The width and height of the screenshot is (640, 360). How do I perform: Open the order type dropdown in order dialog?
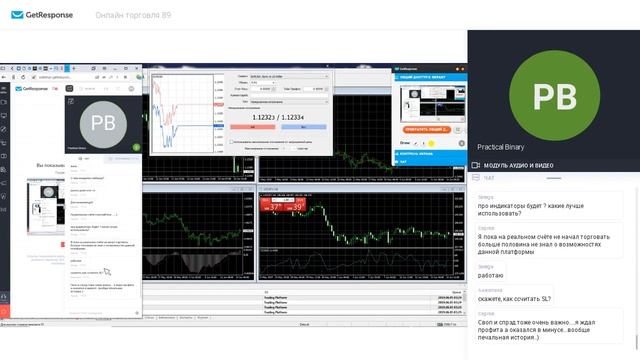tap(289, 102)
